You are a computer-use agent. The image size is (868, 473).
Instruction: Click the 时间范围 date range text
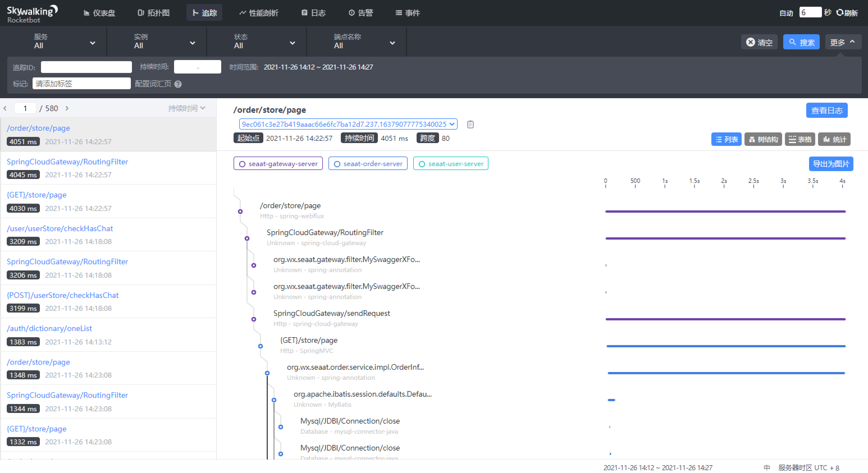tap(318, 67)
